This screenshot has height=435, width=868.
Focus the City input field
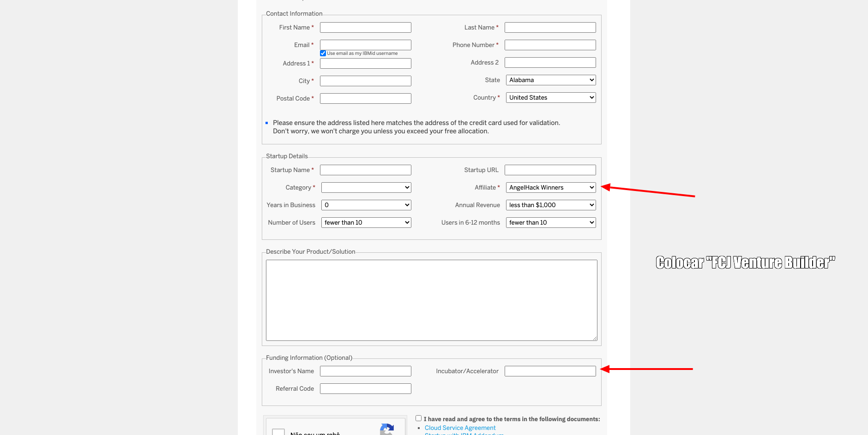[x=365, y=81]
